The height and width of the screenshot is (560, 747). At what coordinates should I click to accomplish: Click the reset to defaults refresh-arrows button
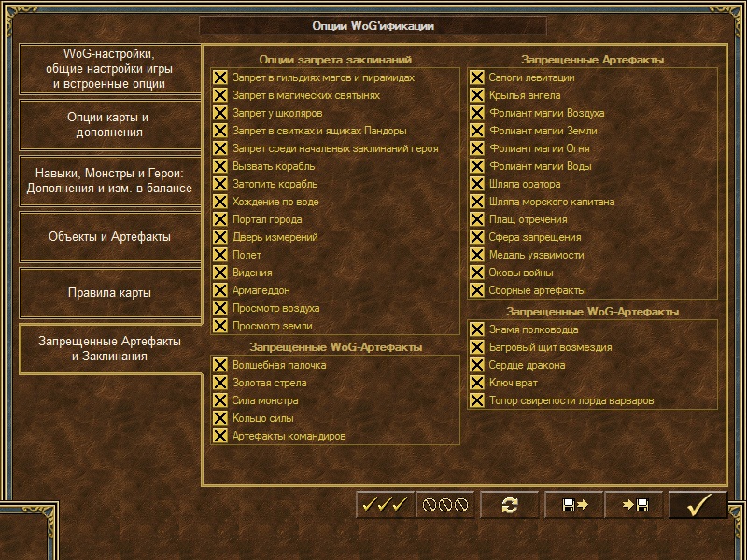pos(509,505)
